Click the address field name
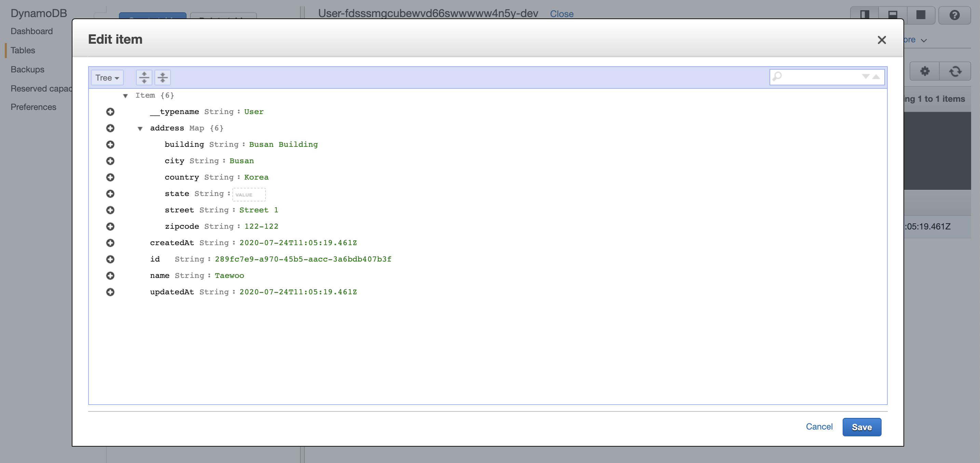The height and width of the screenshot is (463, 980). (x=167, y=128)
